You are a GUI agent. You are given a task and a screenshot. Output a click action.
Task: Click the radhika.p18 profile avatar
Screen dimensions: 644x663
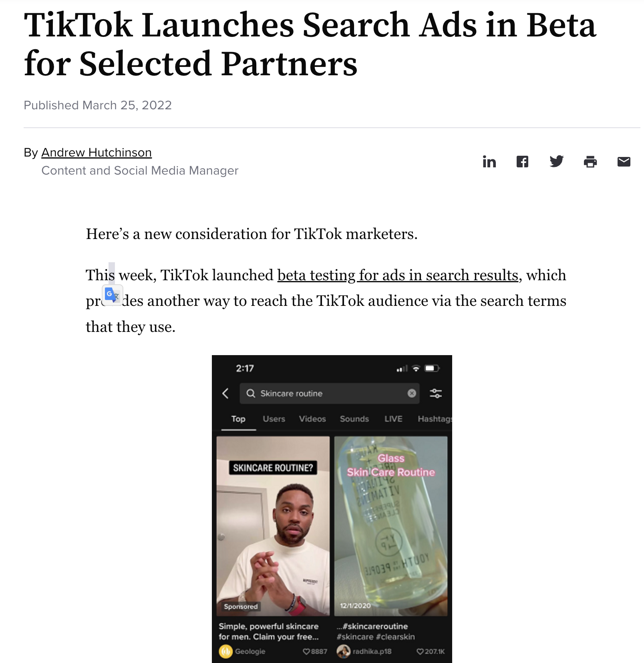pos(343,651)
